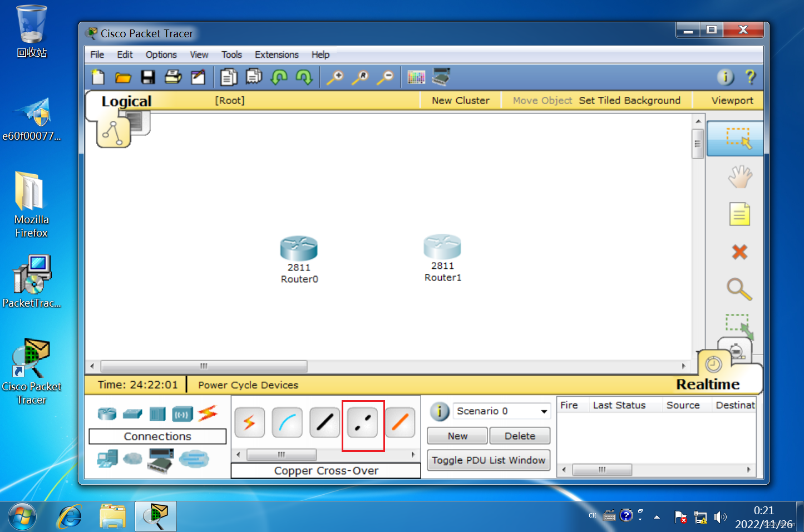Select the End Devices category

(x=107, y=459)
